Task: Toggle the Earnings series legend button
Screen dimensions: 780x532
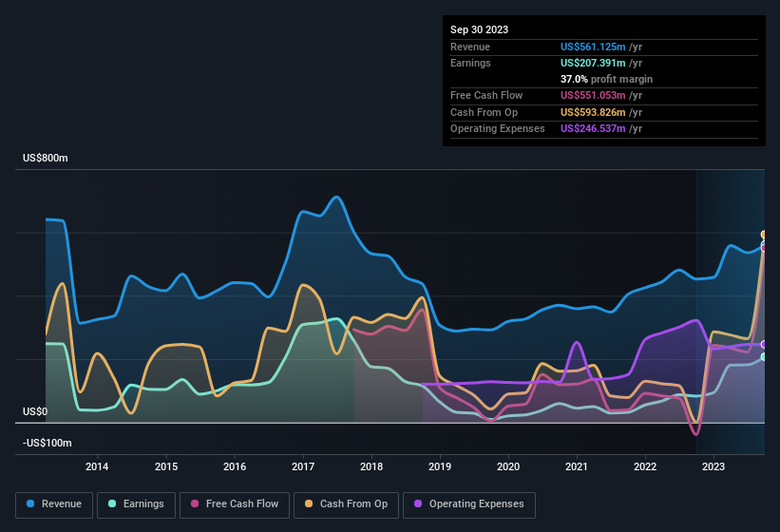Action: 136,504
